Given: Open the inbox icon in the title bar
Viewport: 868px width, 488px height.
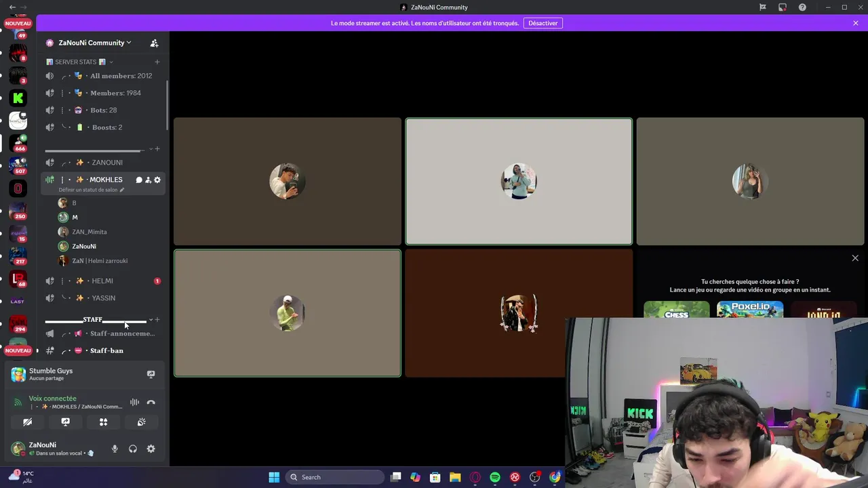Looking at the screenshot, I should coord(783,7).
